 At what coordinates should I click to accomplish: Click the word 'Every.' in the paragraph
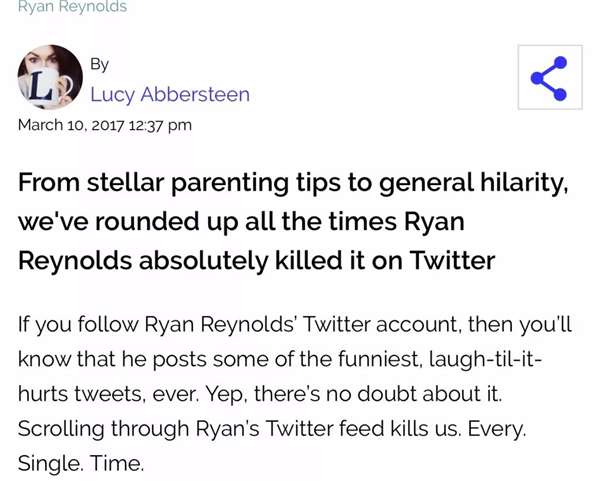pos(497,429)
